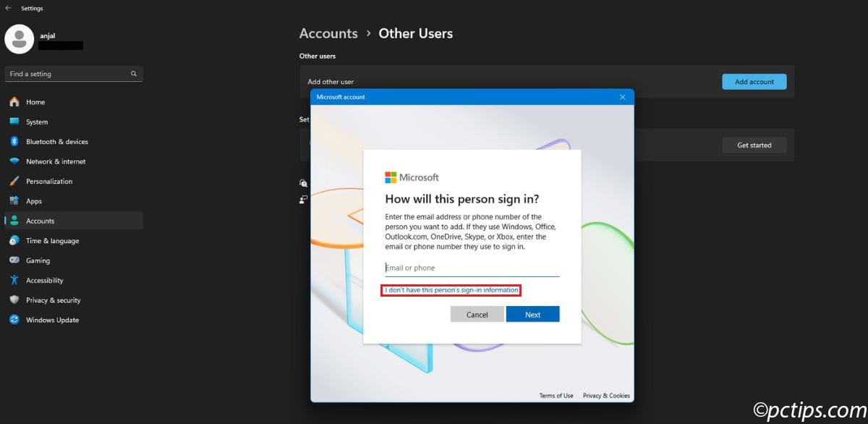
Task: Select Privacy & security in sidebar
Action: [x=74, y=300]
